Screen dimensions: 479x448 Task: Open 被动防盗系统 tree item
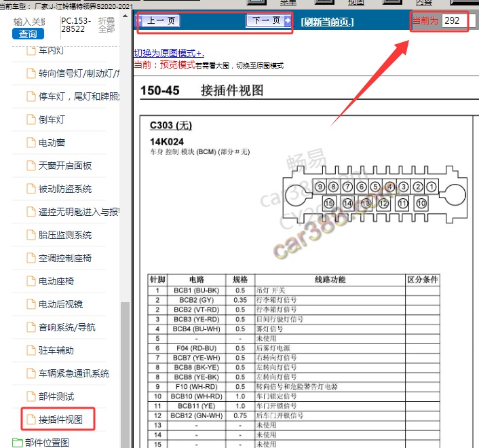(x=64, y=189)
